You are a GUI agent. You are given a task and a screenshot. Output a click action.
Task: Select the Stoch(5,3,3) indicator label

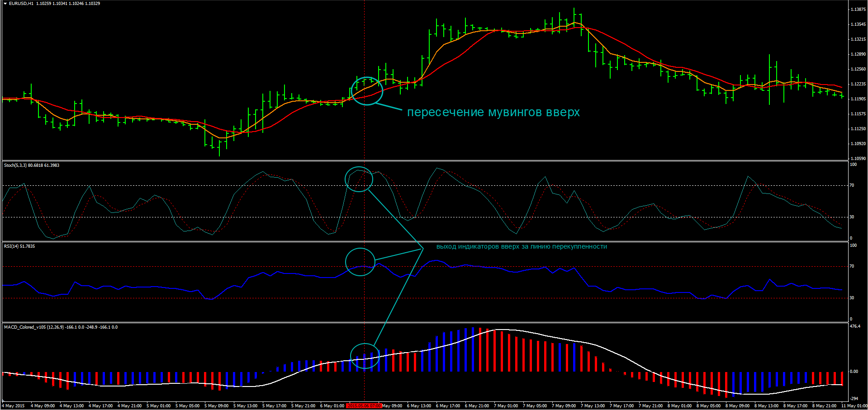(15, 165)
